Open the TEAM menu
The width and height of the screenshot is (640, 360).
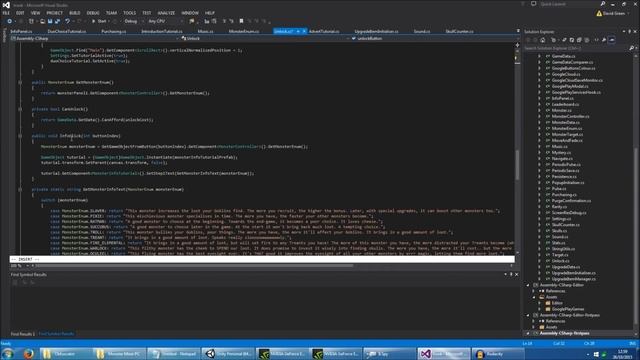(x=111, y=13)
